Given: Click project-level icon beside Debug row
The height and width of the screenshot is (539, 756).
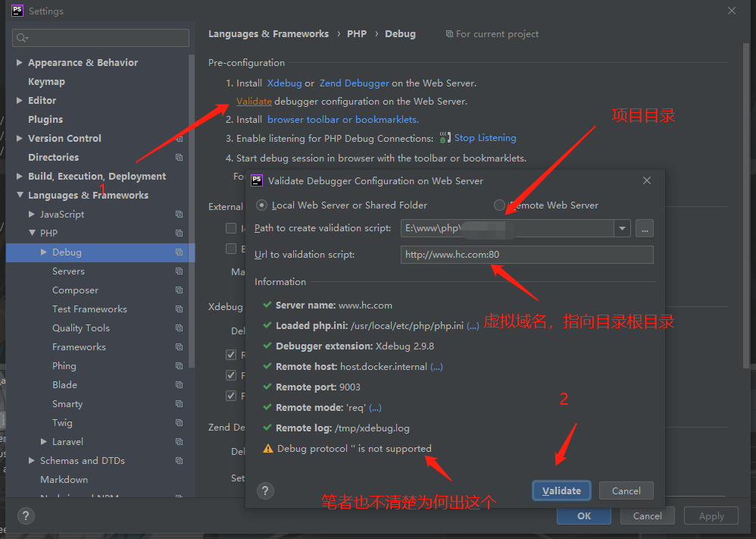Looking at the screenshot, I should coord(180,252).
